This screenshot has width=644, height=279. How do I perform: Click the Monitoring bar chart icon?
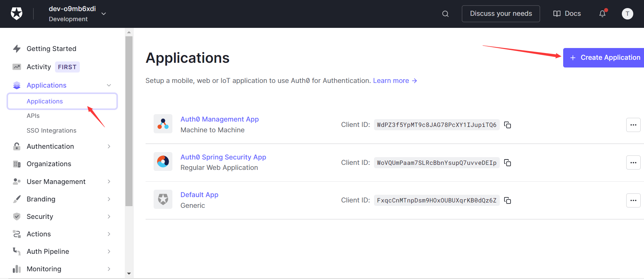tap(17, 269)
